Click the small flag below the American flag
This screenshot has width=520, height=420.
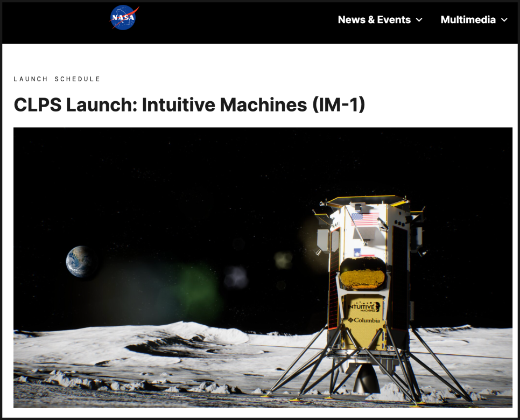[x=363, y=252]
